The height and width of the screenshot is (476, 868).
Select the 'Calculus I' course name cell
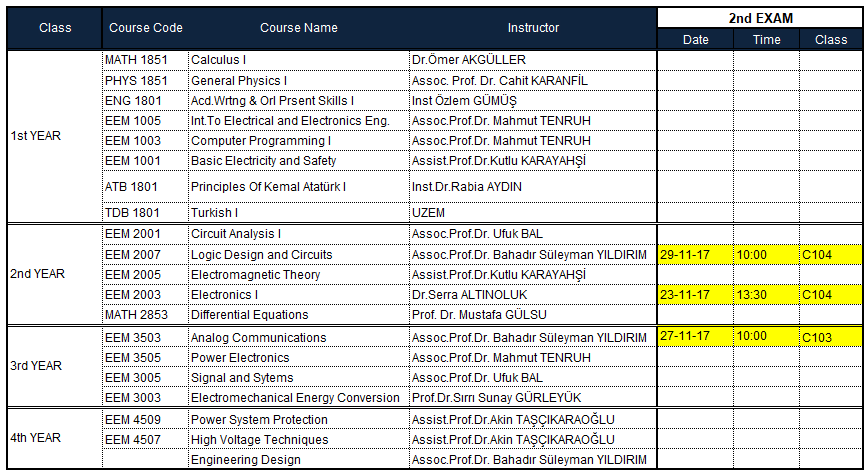pos(298,60)
